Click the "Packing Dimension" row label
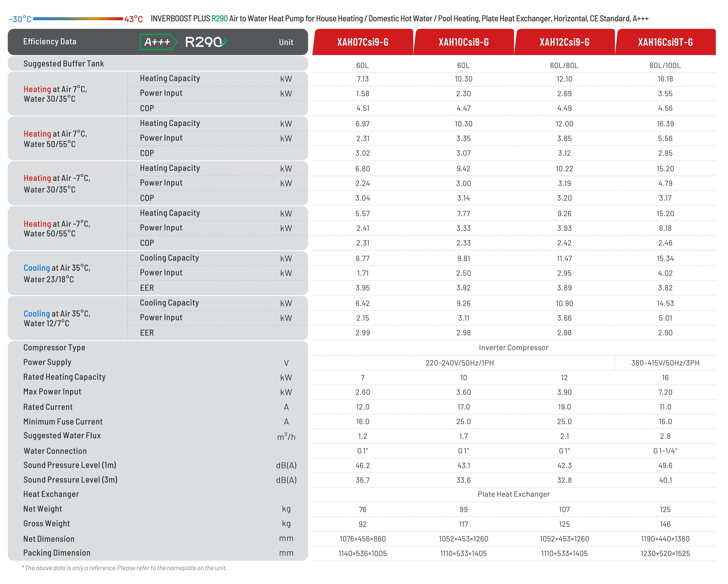Image resolution: width=728 pixels, height=584 pixels. pos(57,553)
